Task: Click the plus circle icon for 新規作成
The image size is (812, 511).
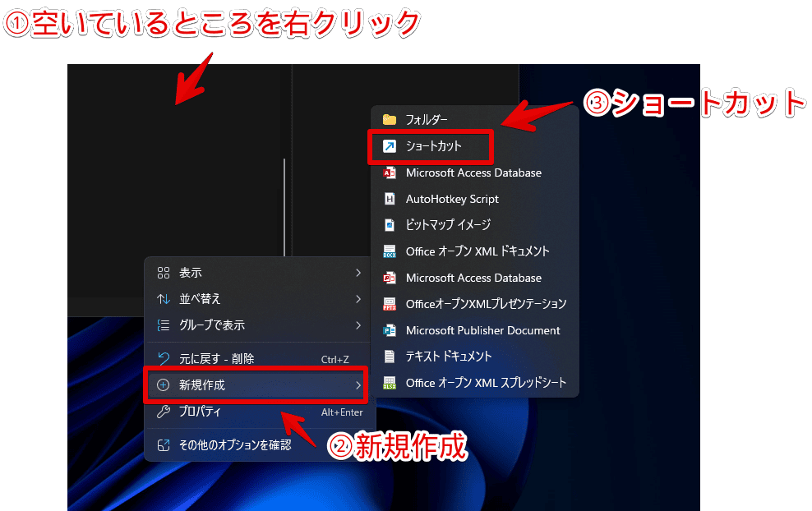Action: [x=163, y=385]
